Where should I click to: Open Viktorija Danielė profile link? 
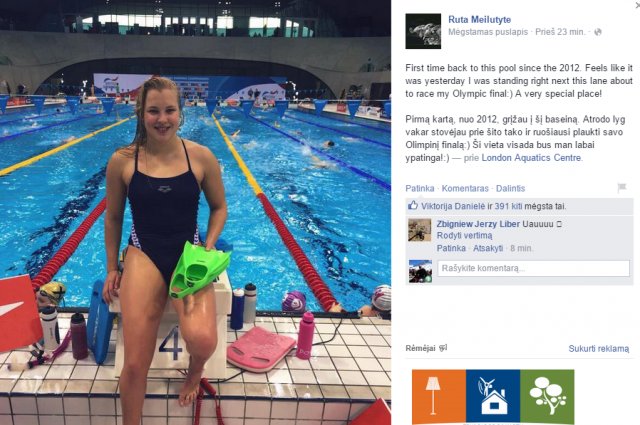[453, 206]
